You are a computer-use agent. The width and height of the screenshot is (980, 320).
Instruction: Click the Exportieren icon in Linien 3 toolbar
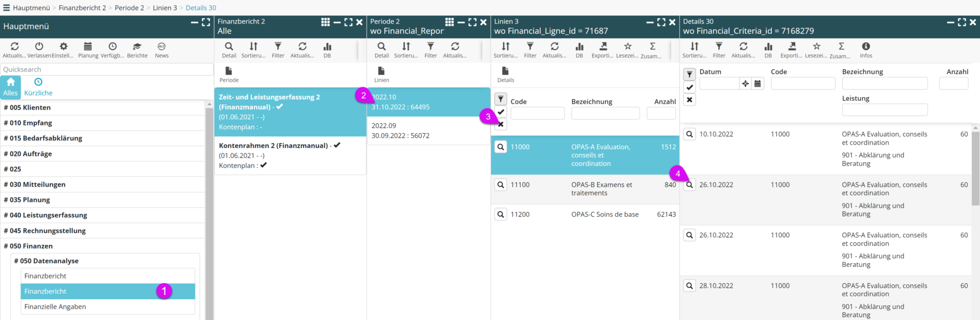pos(603,47)
